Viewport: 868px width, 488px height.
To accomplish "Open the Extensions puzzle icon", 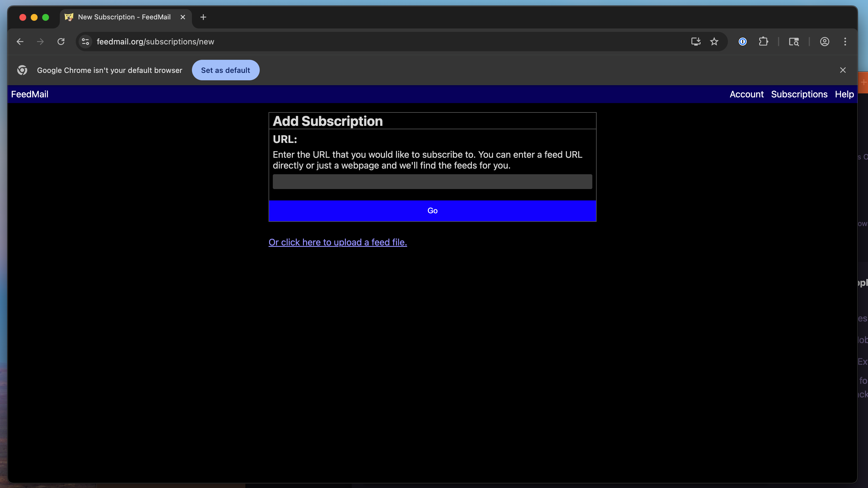I will pos(763,41).
